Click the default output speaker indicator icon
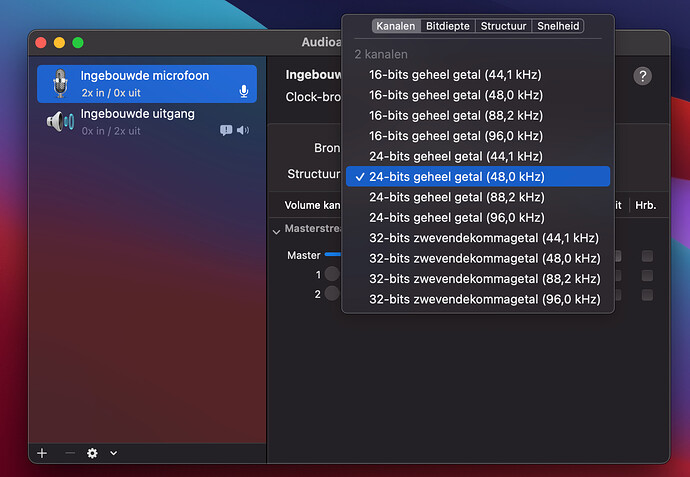The image size is (690, 477). click(243, 130)
